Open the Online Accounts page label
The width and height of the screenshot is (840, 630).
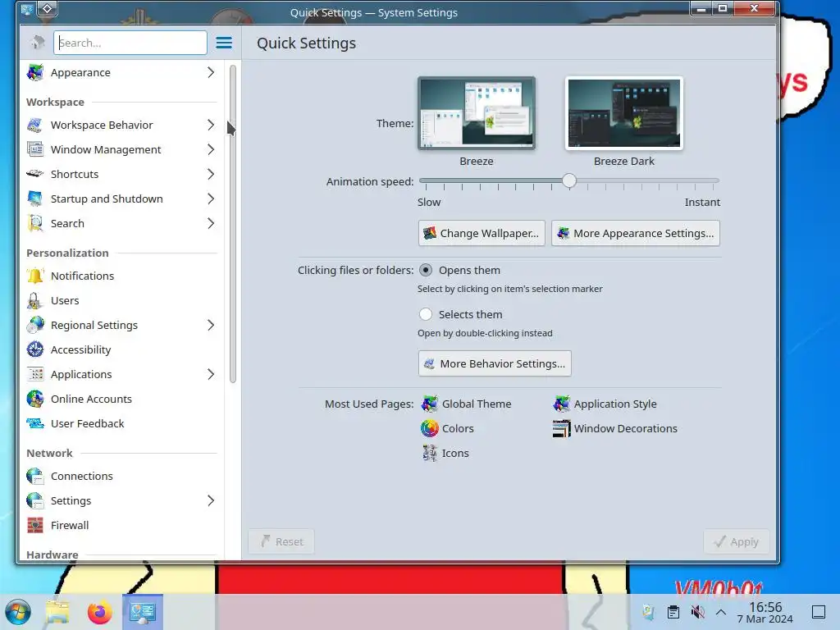91,399
